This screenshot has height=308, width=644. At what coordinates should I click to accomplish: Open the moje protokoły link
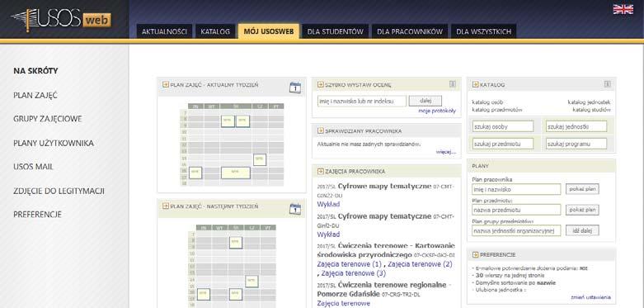click(x=437, y=111)
